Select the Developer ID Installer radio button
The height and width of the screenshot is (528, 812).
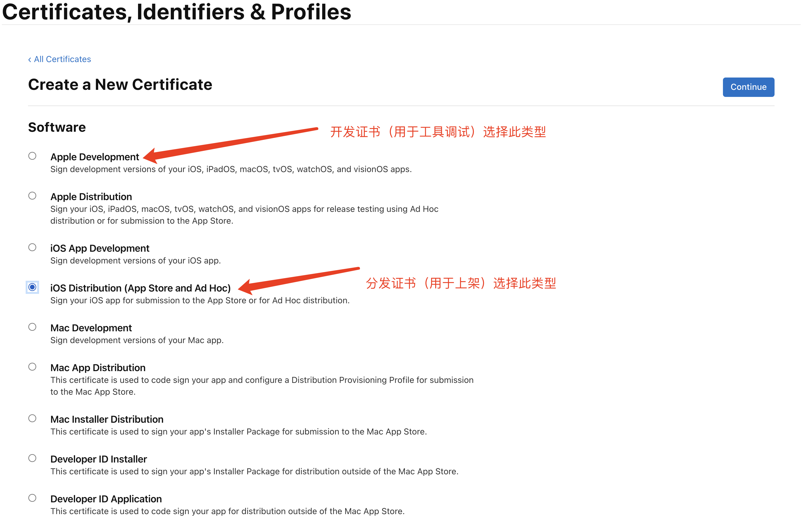[32, 458]
